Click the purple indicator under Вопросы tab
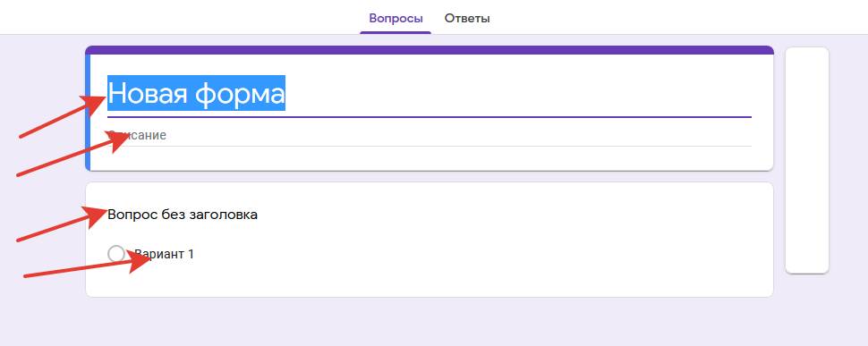The height and width of the screenshot is (346, 868). [x=396, y=32]
